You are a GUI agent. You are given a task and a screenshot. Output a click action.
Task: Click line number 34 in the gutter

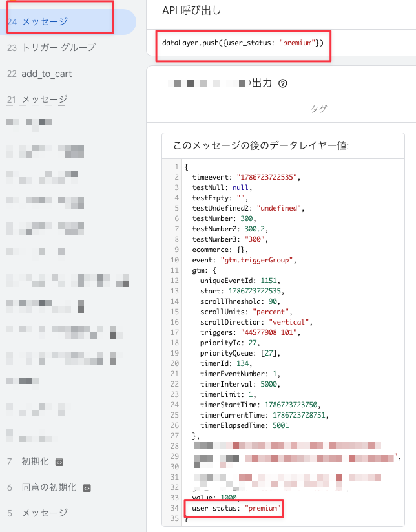[x=174, y=508]
